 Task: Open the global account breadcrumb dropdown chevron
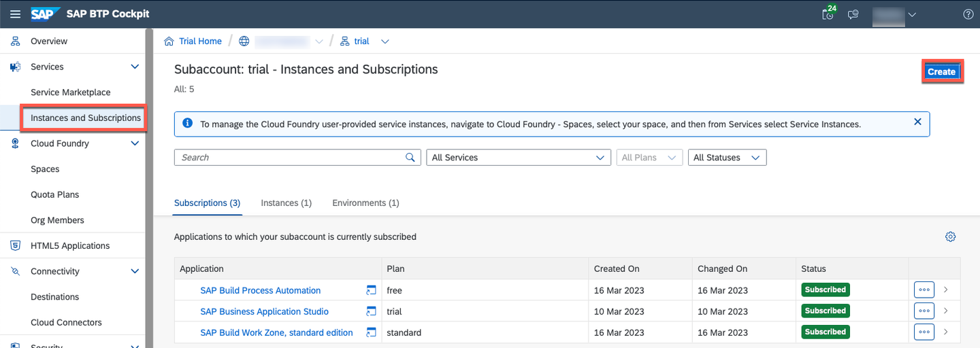click(x=319, y=41)
